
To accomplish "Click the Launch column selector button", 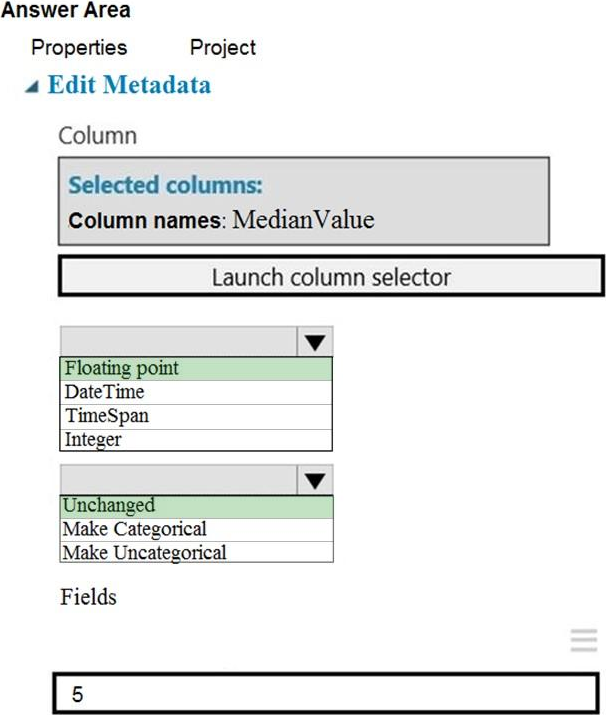I will pyautogui.click(x=331, y=277).
